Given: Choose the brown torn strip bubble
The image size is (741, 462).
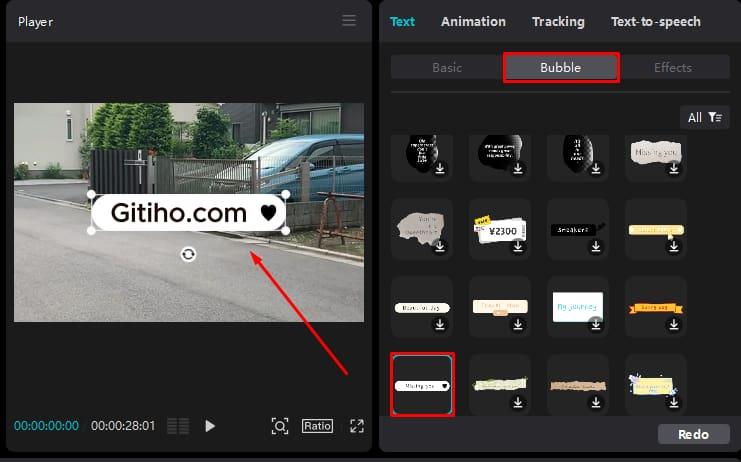Looking at the screenshot, I should click(577, 385).
